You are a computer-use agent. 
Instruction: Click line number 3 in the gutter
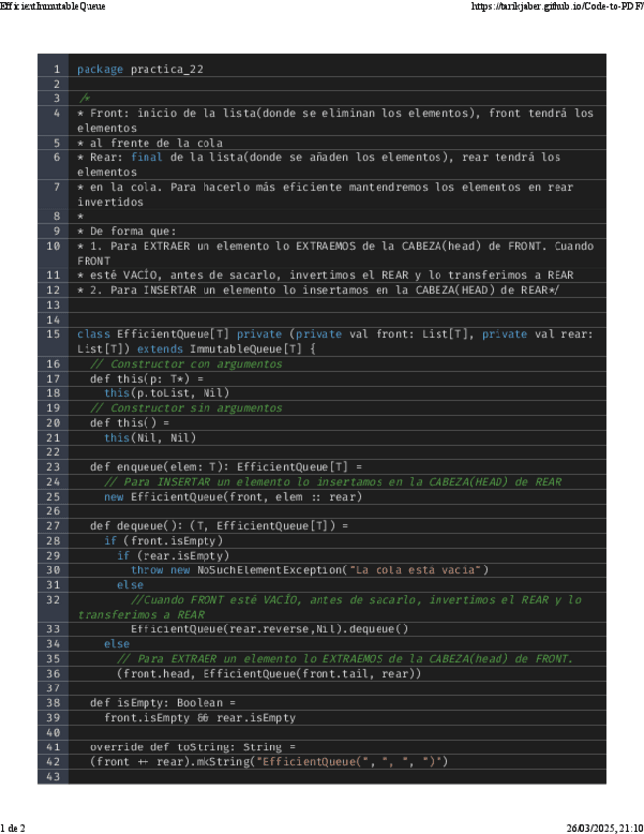coord(56,98)
